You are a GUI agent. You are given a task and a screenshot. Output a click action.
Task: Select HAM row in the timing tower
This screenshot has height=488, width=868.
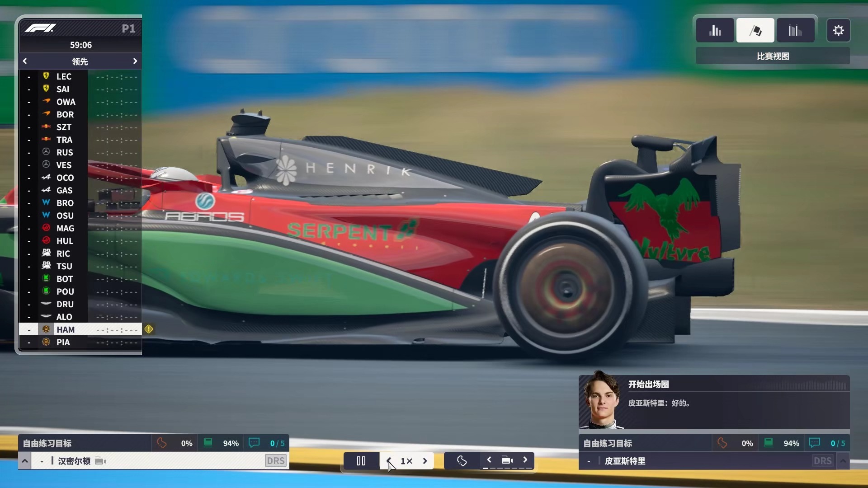80,329
